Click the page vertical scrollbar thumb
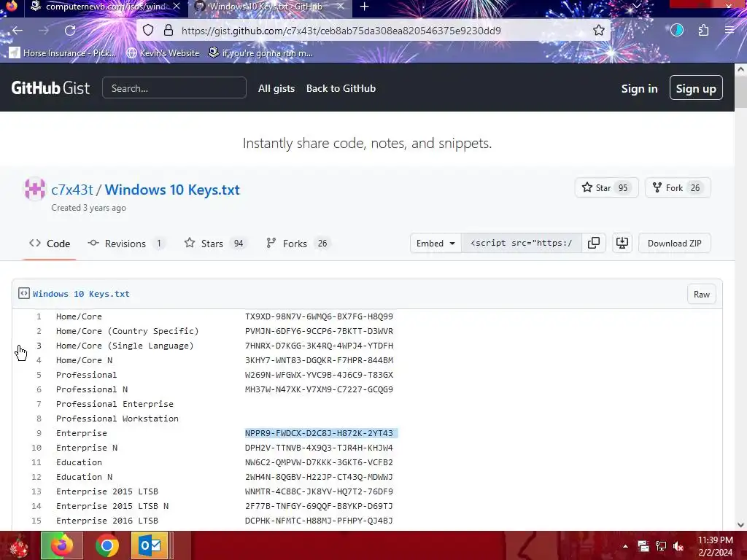 [741, 91]
